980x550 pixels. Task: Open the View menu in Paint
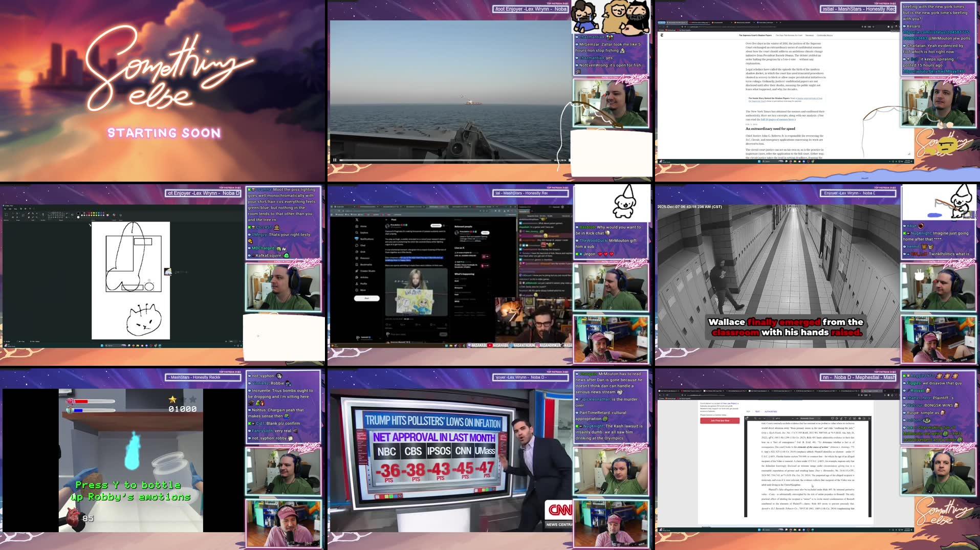(16, 209)
